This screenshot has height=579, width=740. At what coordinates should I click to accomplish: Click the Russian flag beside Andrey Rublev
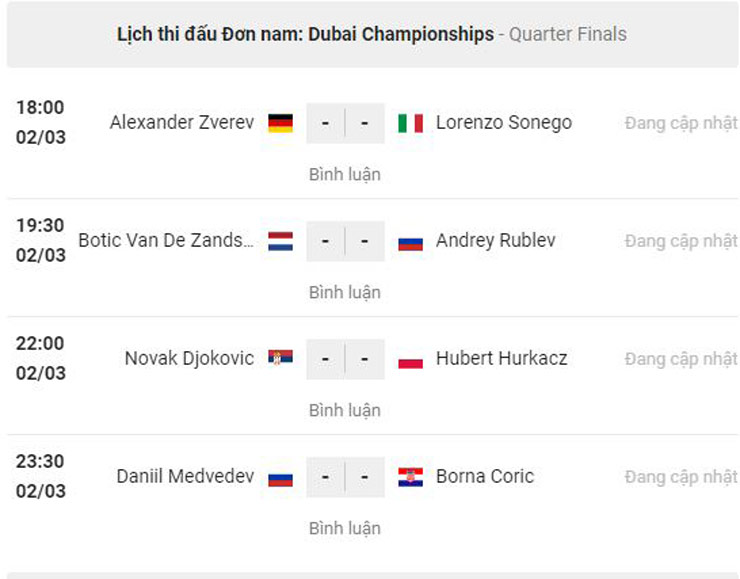pyautogui.click(x=410, y=241)
